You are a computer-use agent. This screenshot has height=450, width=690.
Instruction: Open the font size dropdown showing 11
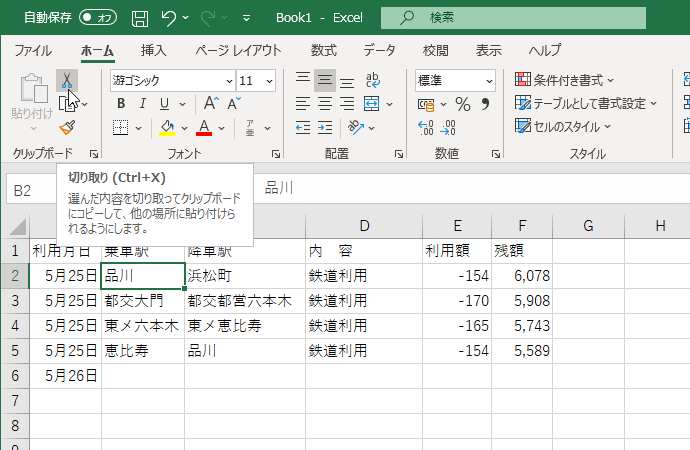tap(269, 81)
